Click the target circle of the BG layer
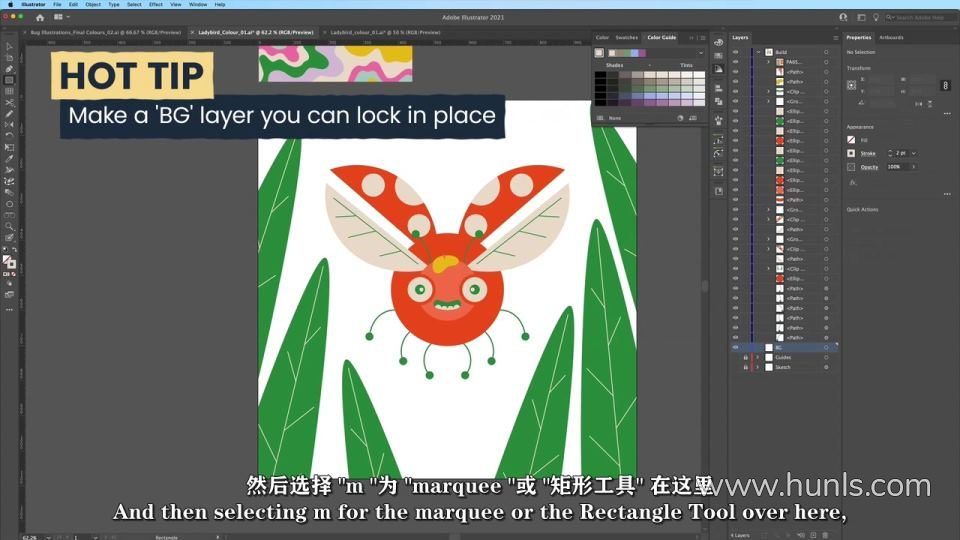The image size is (960, 540). click(x=826, y=348)
